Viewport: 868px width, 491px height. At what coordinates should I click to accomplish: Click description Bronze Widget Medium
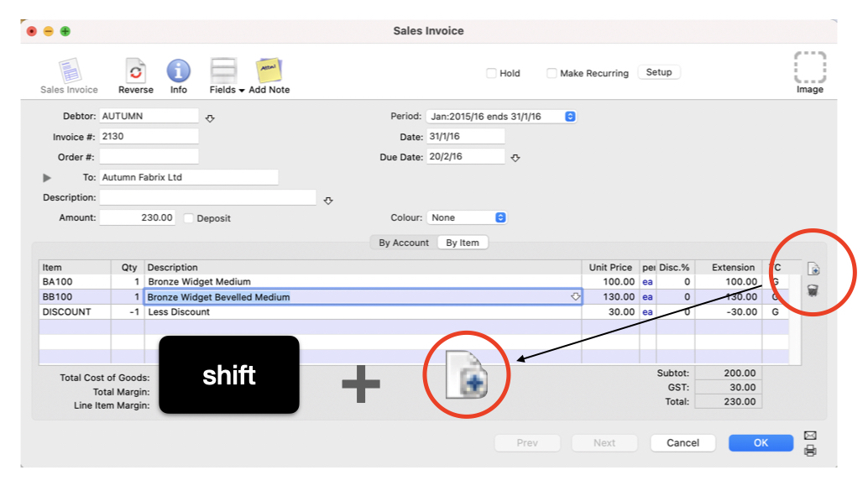coord(199,282)
